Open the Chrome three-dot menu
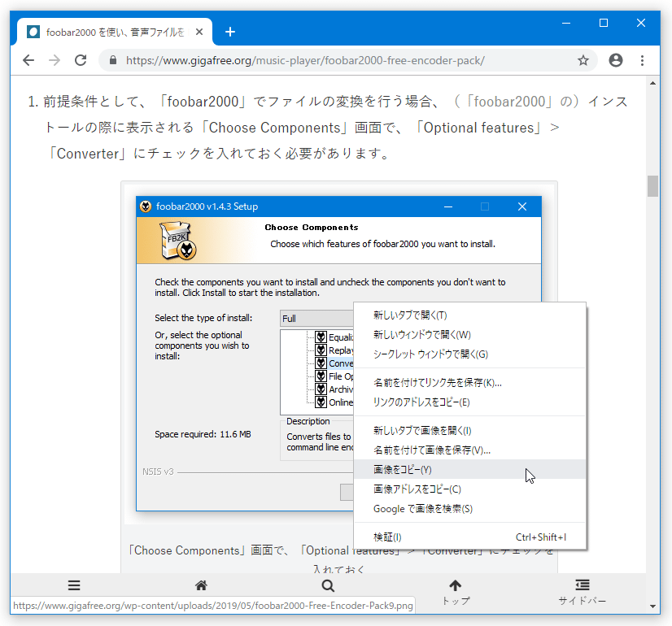The image size is (672, 626). (642, 60)
